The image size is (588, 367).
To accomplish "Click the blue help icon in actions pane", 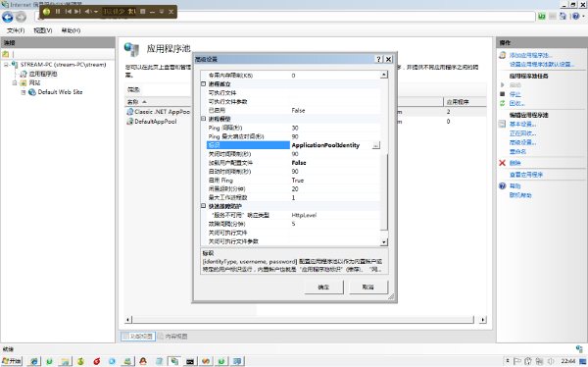I will (x=503, y=185).
